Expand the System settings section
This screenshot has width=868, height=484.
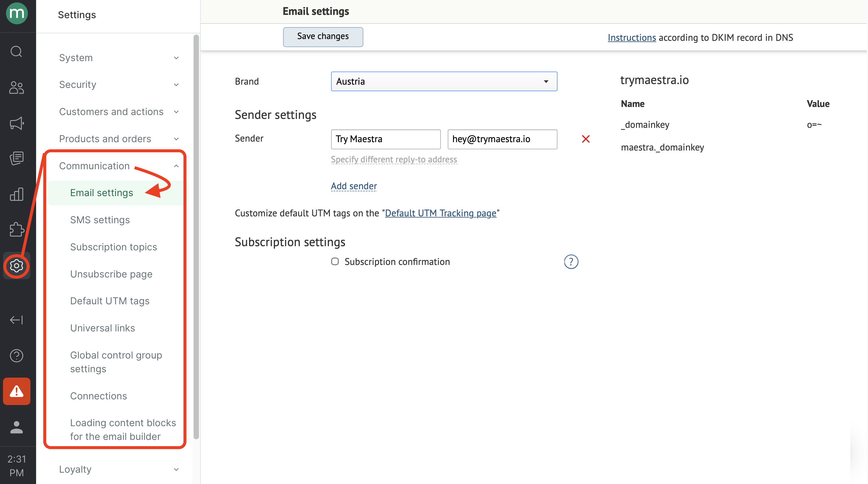click(119, 58)
